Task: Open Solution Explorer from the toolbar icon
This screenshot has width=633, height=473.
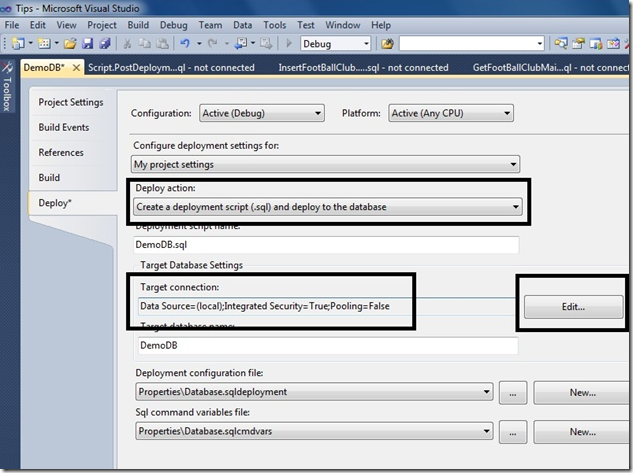Action: tap(561, 43)
